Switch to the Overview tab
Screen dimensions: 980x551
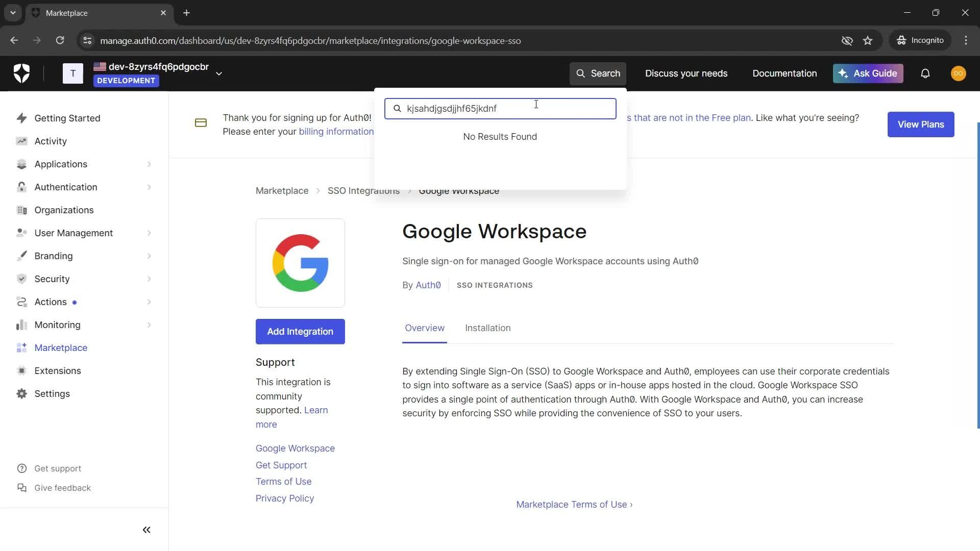(x=425, y=328)
